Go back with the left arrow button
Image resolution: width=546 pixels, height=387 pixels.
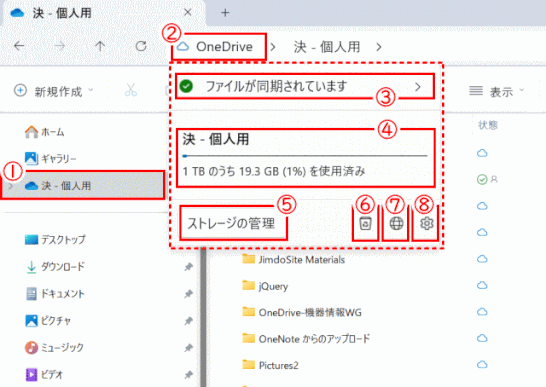[x=19, y=46]
